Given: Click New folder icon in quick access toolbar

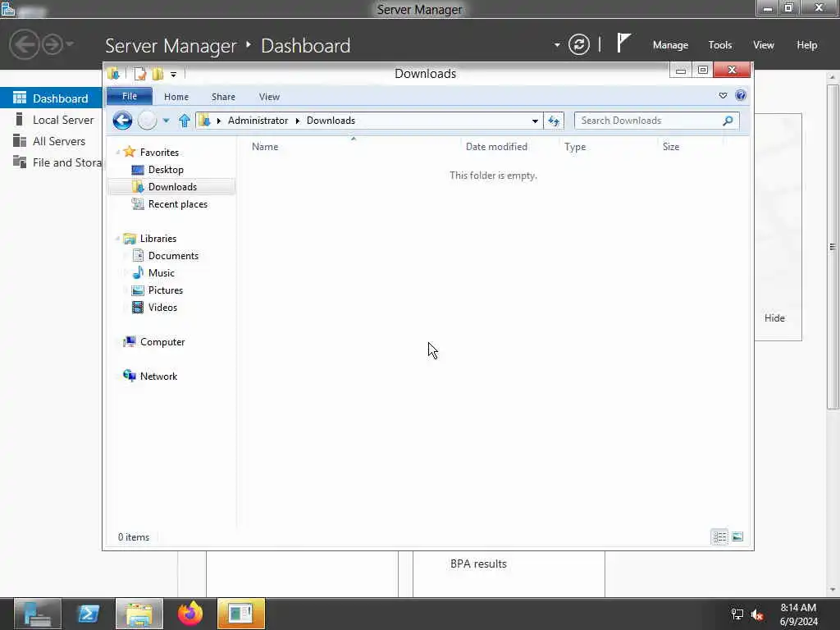Looking at the screenshot, I should pos(157,73).
